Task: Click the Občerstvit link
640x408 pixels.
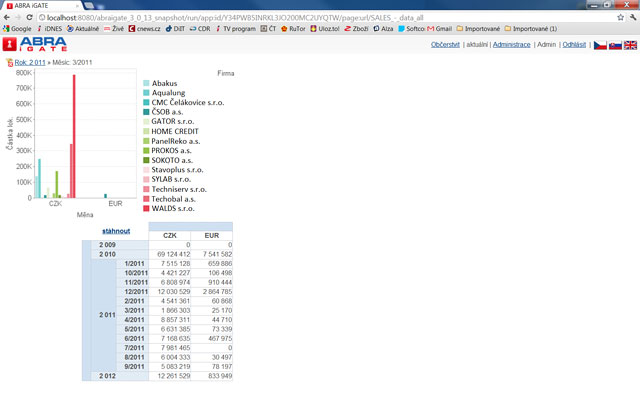Action: (x=445, y=44)
